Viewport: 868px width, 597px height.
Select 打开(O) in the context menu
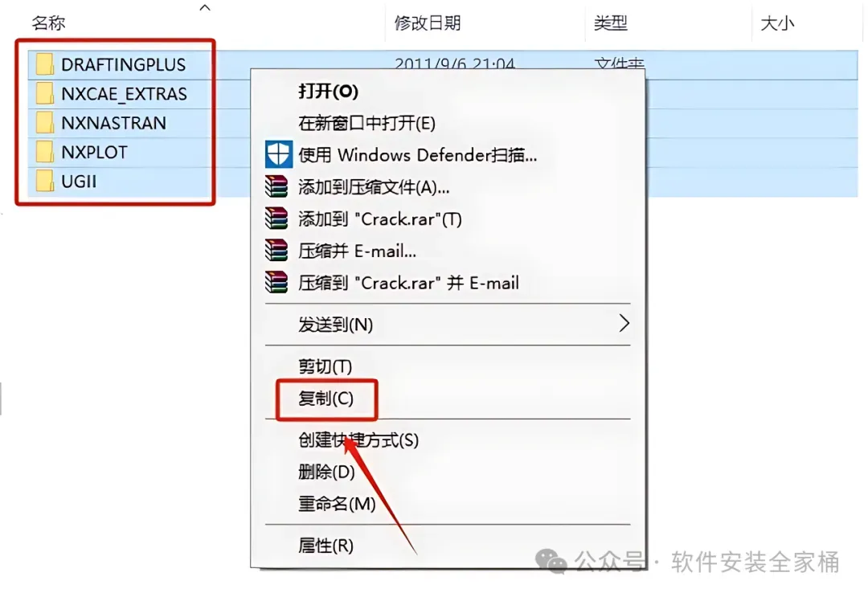click(x=328, y=92)
